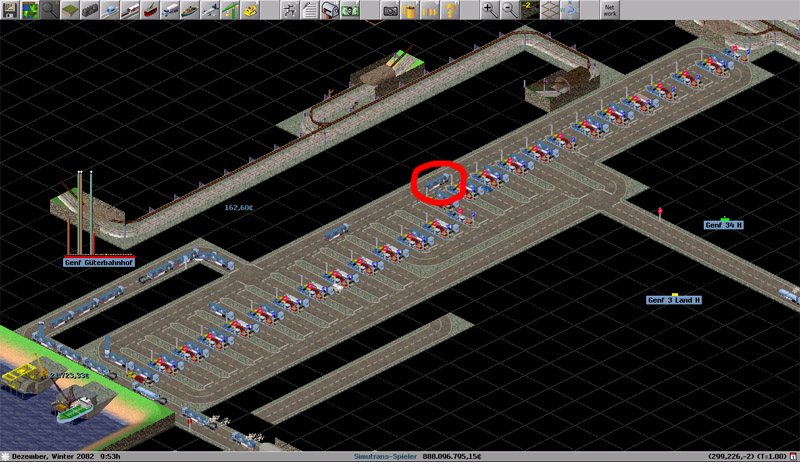Viewport: 800px width, 462px height.
Task: Open the finances money icon
Action: point(350,11)
